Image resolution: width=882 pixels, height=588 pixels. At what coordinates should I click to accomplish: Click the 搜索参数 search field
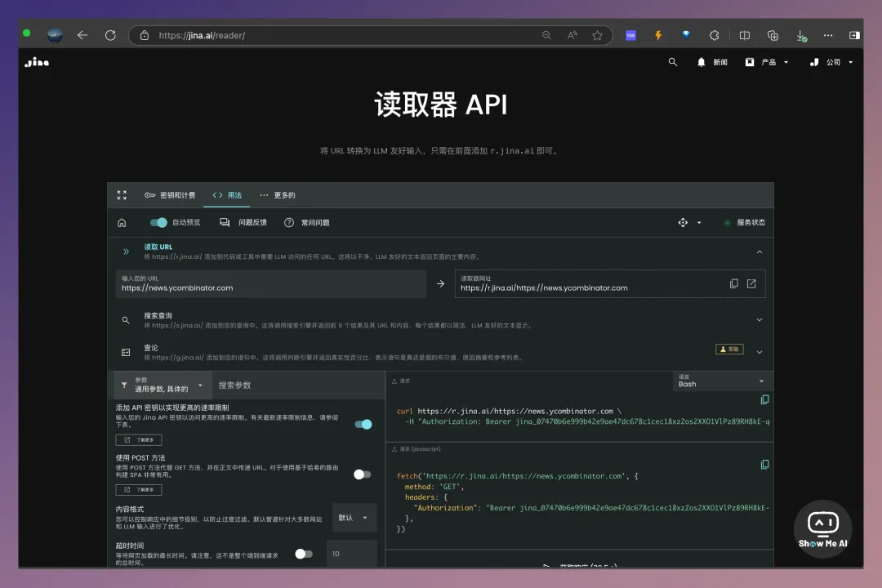tap(298, 385)
